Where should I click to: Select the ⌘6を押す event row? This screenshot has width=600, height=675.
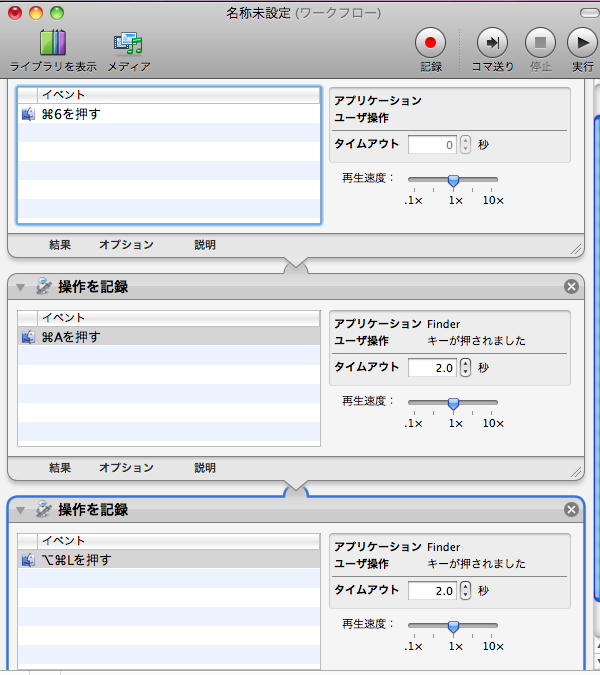click(168, 114)
